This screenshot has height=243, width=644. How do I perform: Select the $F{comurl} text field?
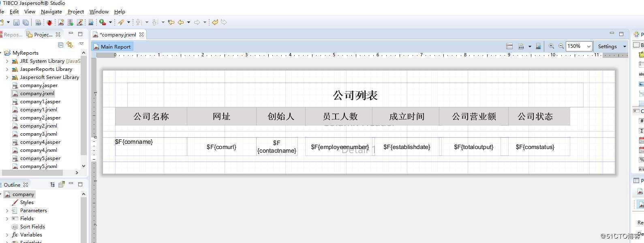tap(221, 147)
